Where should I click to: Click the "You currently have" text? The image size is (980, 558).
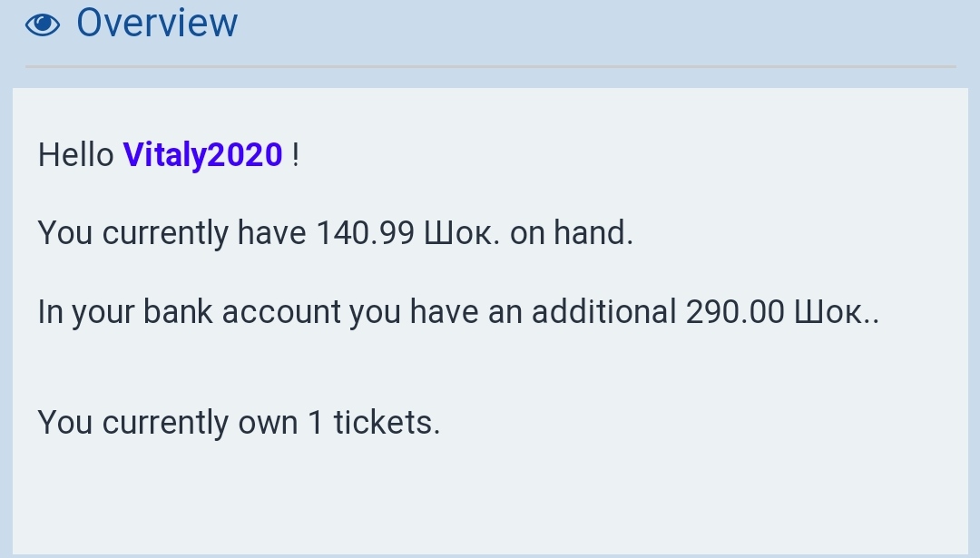point(171,234)
